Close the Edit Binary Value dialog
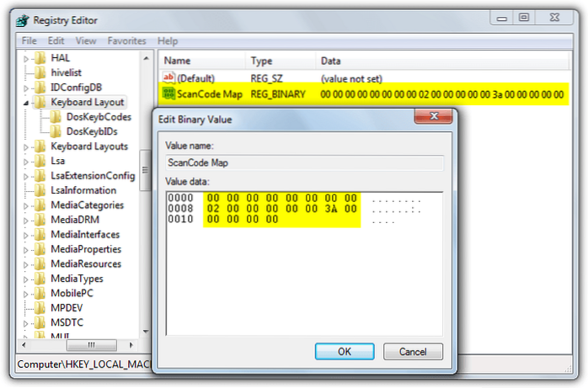 point(435,118)
